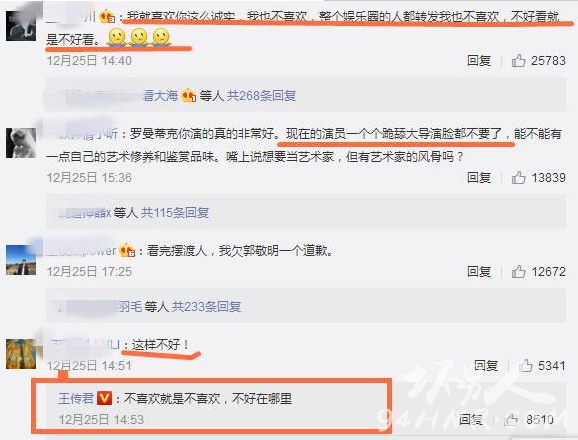The image size is (578, 440).
Task: Click thumbs-up next to 5341
Action: pos(526,366)
